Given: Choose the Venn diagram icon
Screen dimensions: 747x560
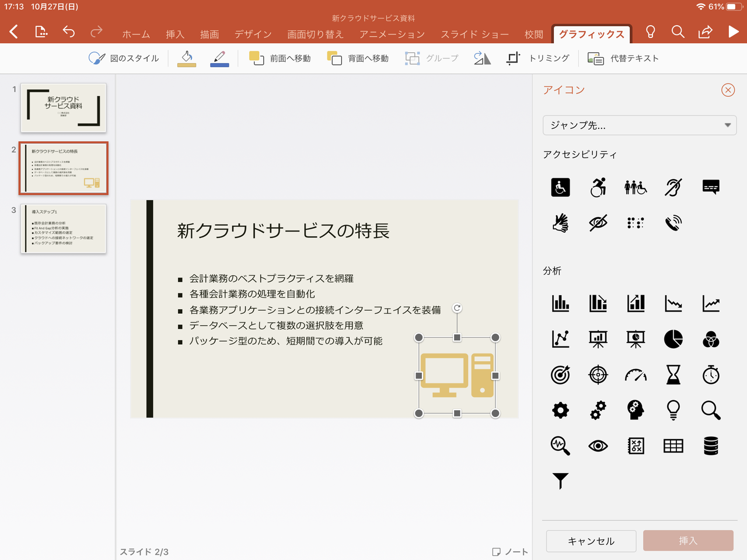Looking at the screenshot, I should pos(711,339).
